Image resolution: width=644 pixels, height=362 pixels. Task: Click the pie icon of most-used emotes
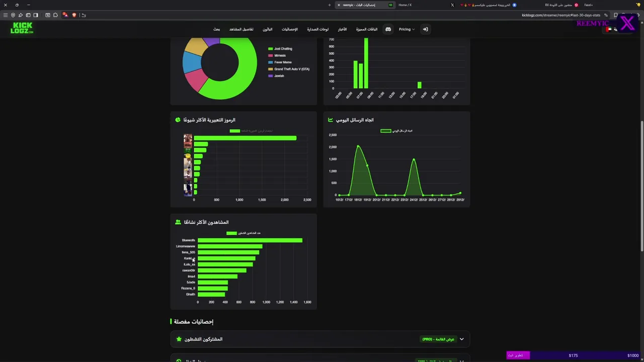coord(178,120)
